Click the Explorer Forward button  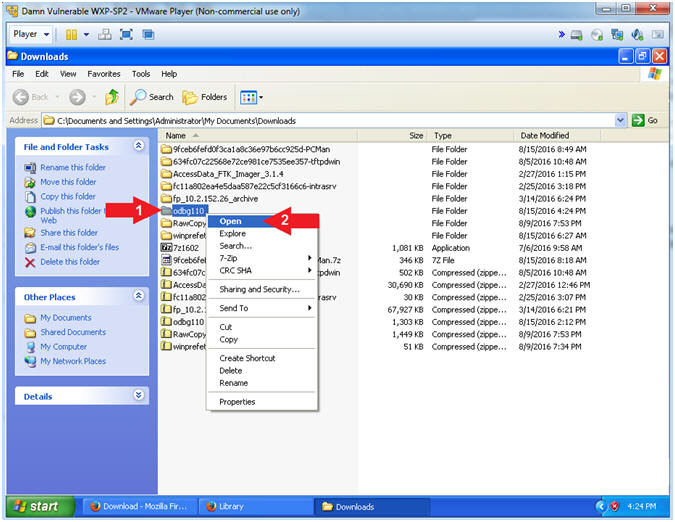77,97
